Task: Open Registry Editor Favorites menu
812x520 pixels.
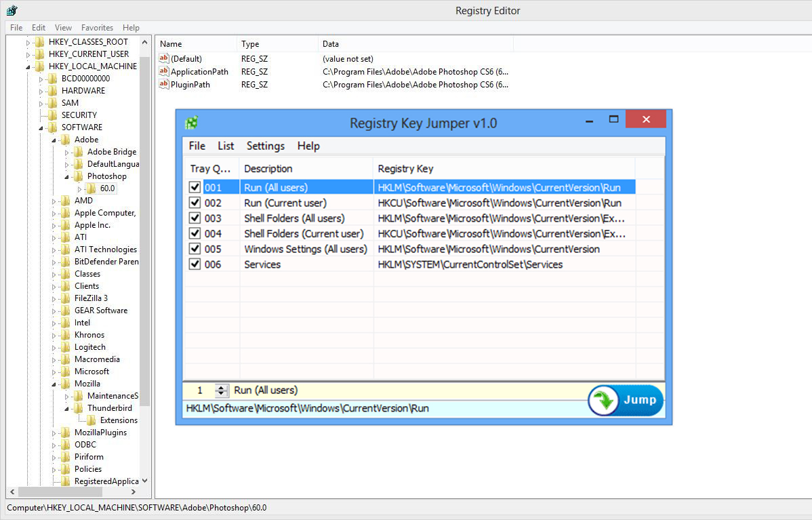Action: point(97,27)
